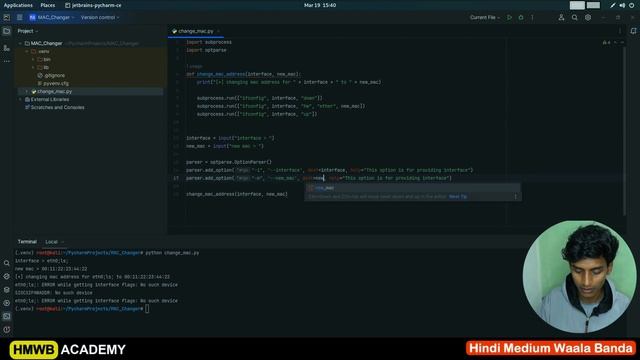Open more run actions menu
This screenshot has height=360, width=640.
point(532,18)
